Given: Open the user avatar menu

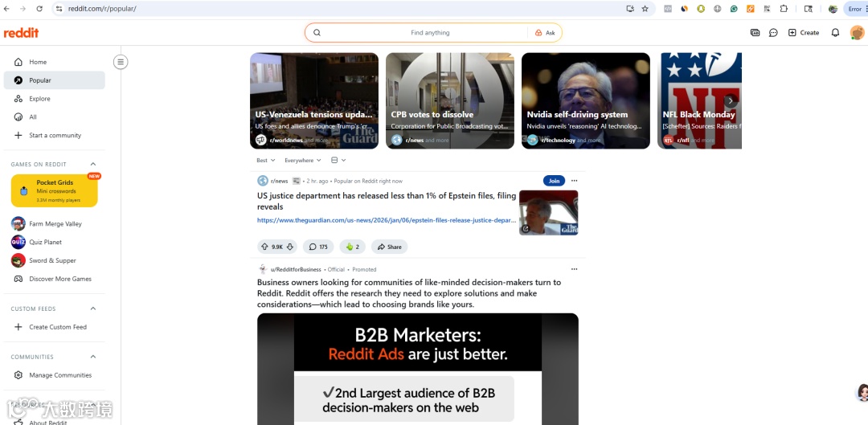Looking at the screenshot, I should coord(857,33).
